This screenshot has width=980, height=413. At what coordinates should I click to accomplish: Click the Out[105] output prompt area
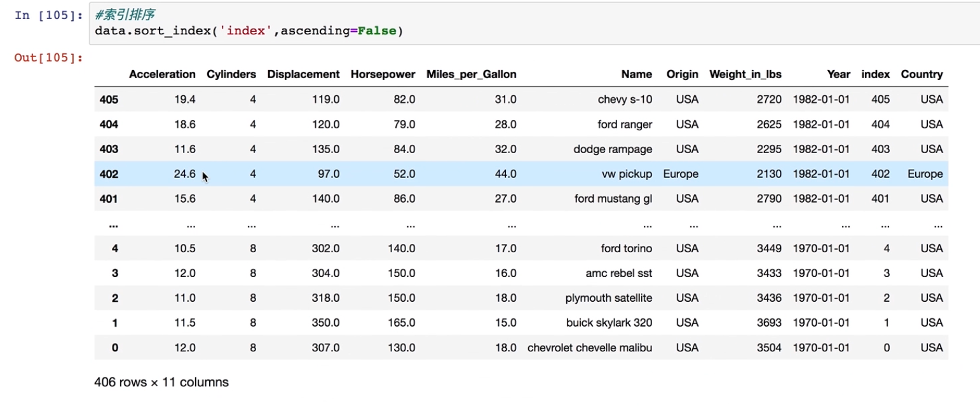tap(48, 58)
